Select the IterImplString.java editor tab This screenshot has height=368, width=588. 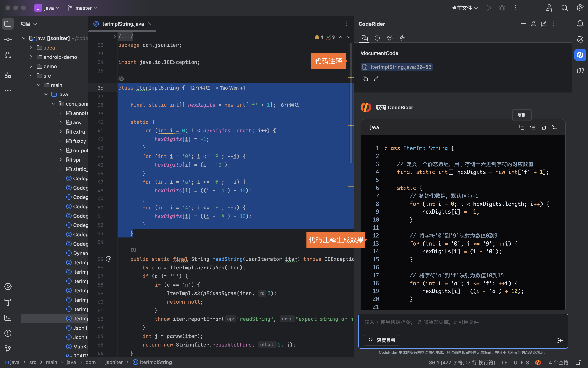pyautogui.click(x=122, y=24)
